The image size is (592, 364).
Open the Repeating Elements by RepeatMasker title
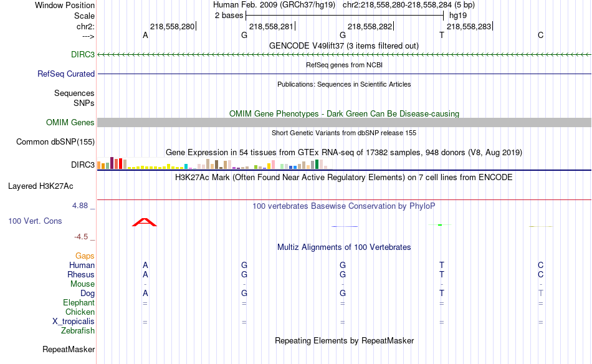tap(344, 340)
